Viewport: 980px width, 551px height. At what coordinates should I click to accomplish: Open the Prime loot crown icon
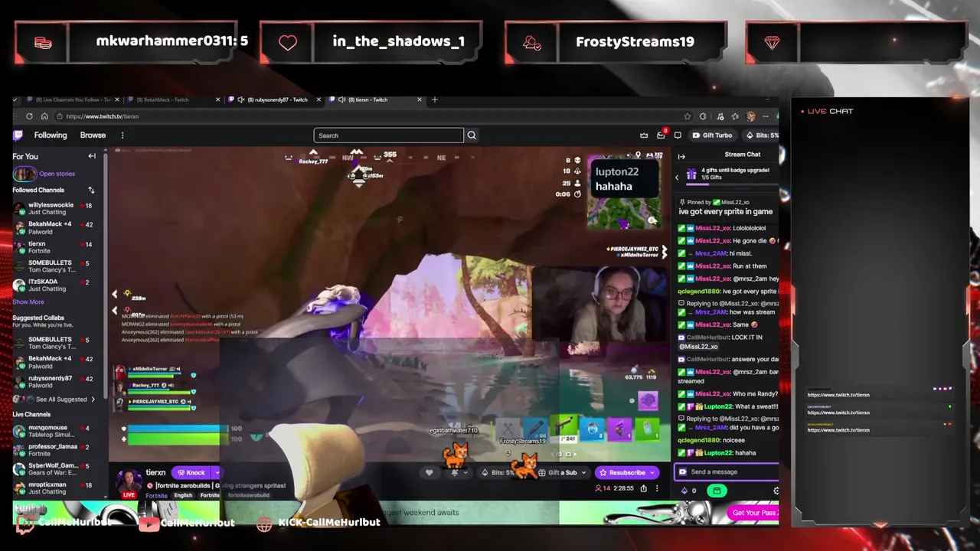(x=644, y=135)
